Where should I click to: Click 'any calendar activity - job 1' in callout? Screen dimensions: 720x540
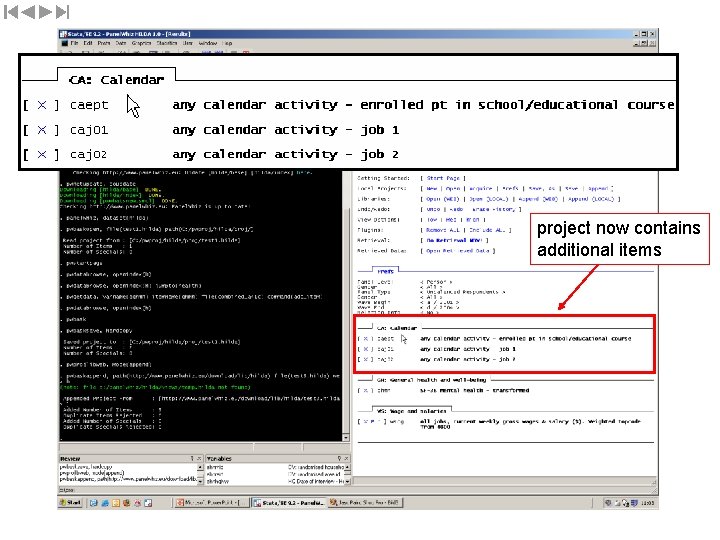[286, 130]
